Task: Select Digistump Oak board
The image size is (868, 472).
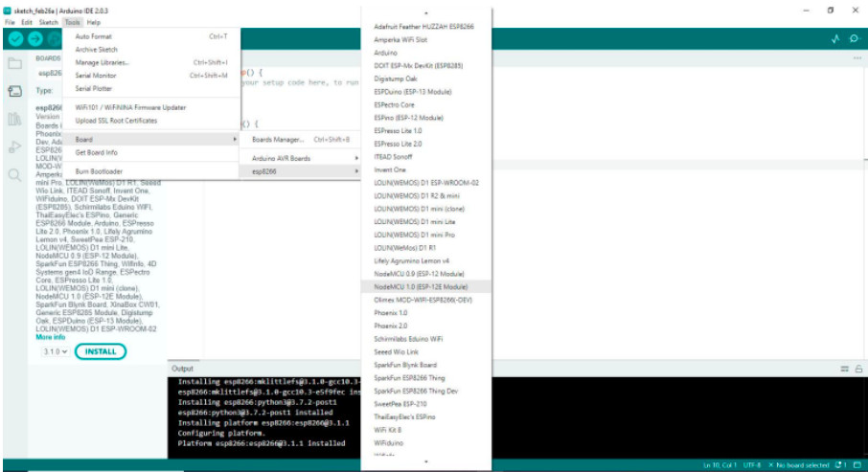Action: (x=425, y=79)
